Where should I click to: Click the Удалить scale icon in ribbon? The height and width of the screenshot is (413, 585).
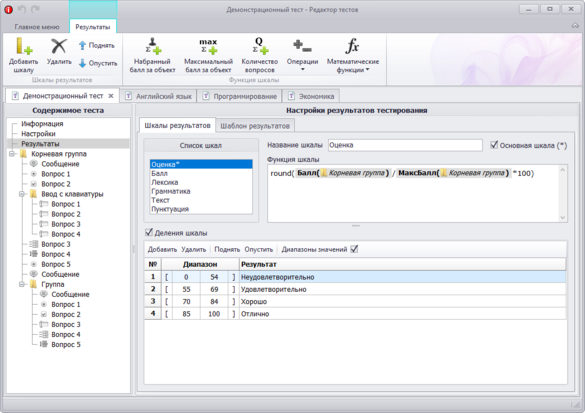click(x=59, y=46)
